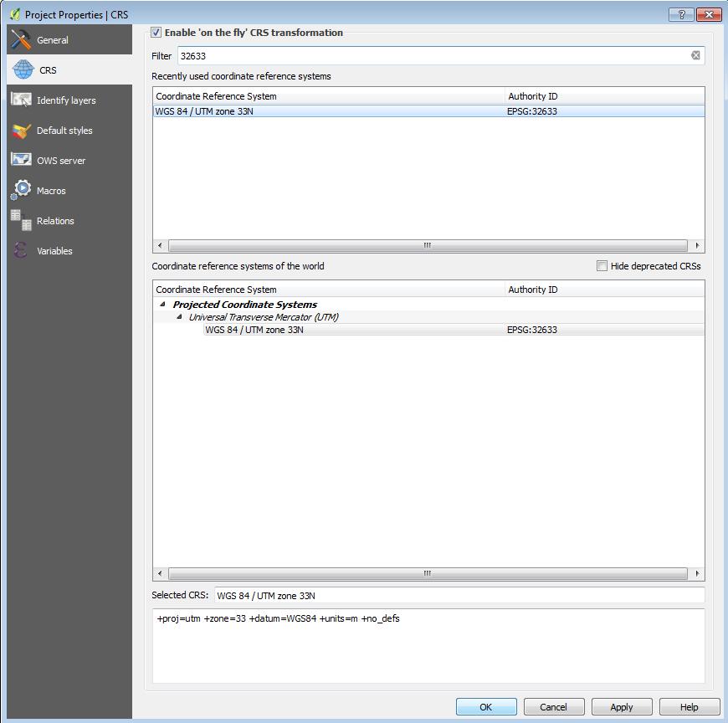Screen dimensions: 728x723
Task: Open the Default styles brush icon
Action: pyautogui.click(x=21, y=131)
